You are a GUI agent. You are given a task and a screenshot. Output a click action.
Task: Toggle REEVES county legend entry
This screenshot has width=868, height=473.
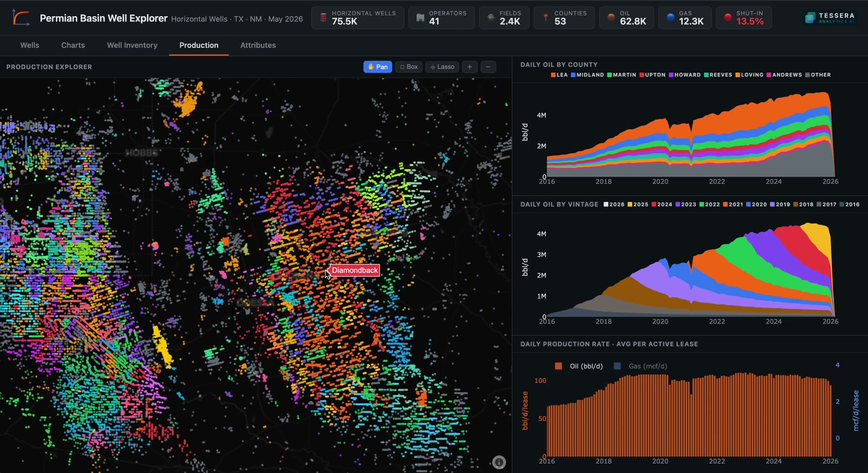718,75
